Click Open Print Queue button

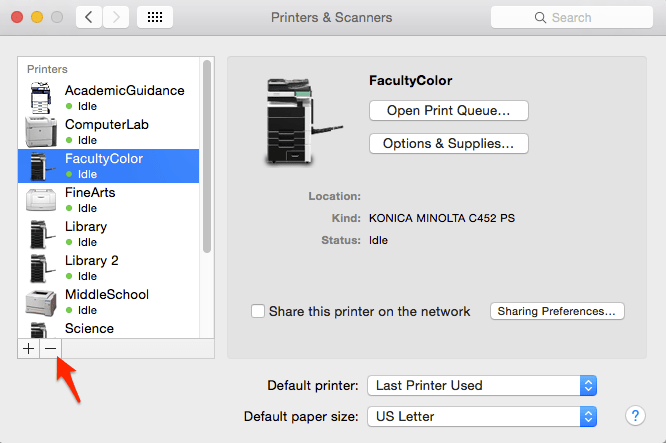coord(448,110)
